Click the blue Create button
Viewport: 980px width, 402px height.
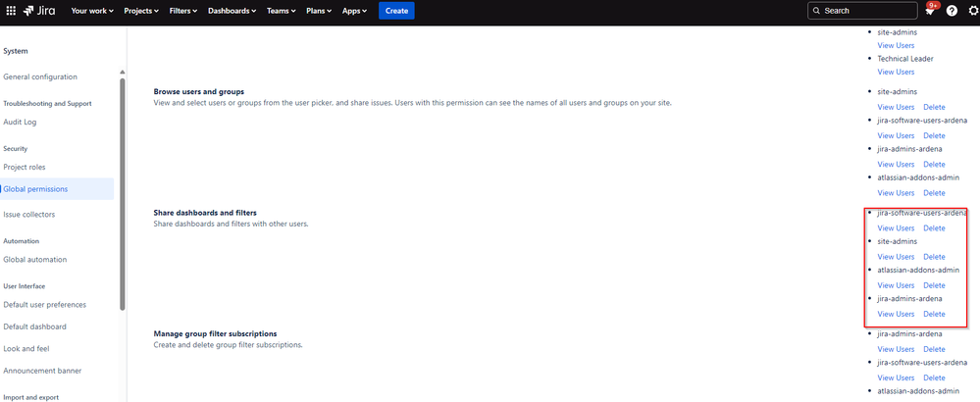pos(396,11)
